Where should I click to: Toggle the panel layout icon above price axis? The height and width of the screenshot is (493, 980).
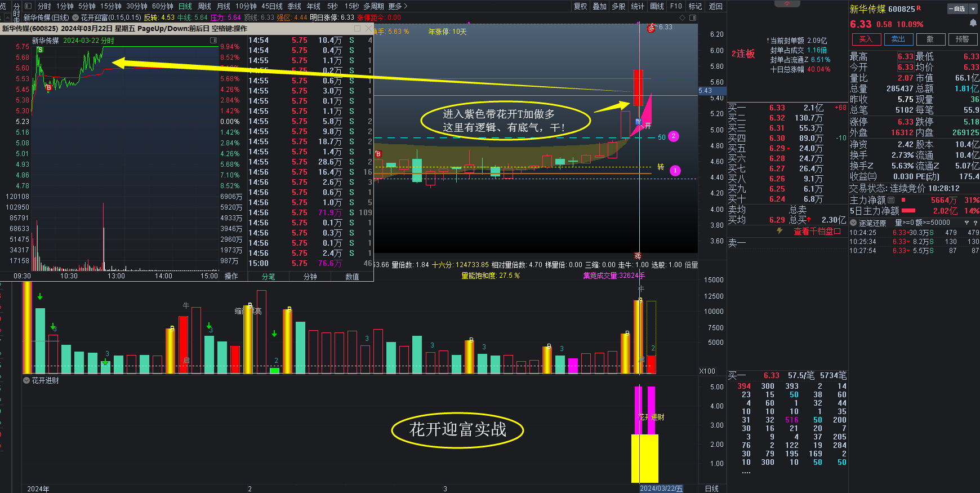pyautogui.click(x=693, y=17)
